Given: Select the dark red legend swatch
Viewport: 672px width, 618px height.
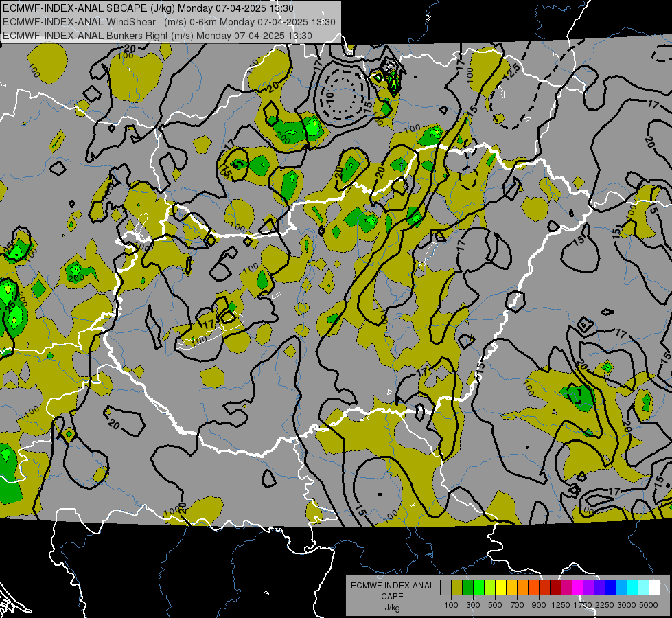Looking at the screenshot, I should (555, 588).
